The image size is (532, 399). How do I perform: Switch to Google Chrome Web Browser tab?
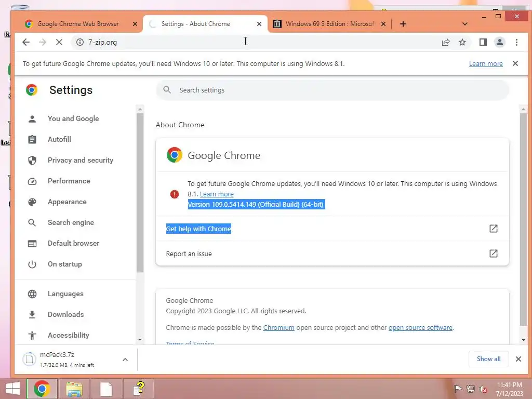[78, 24]
